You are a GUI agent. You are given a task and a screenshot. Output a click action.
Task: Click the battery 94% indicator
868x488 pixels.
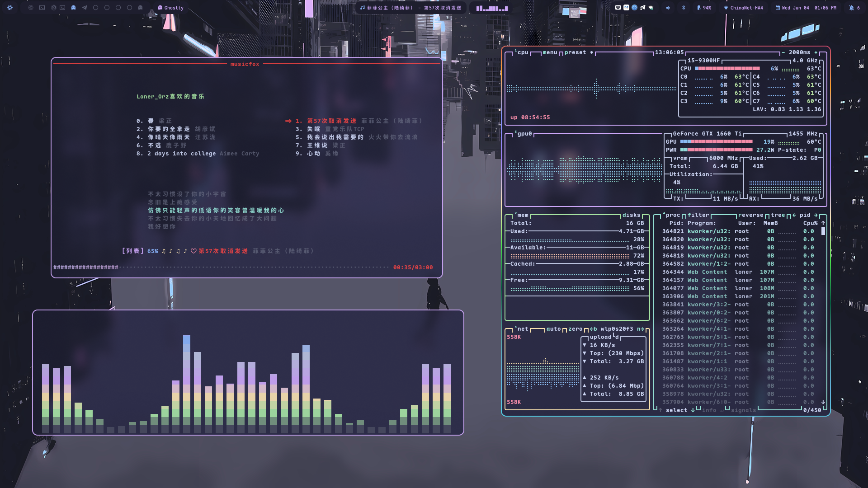704,8
